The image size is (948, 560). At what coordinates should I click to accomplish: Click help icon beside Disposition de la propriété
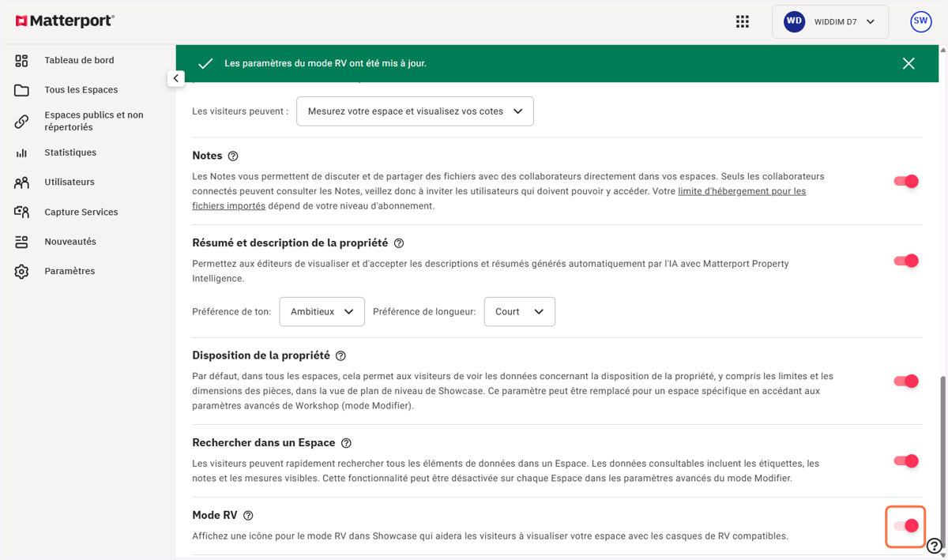click(x=340, y=356)
